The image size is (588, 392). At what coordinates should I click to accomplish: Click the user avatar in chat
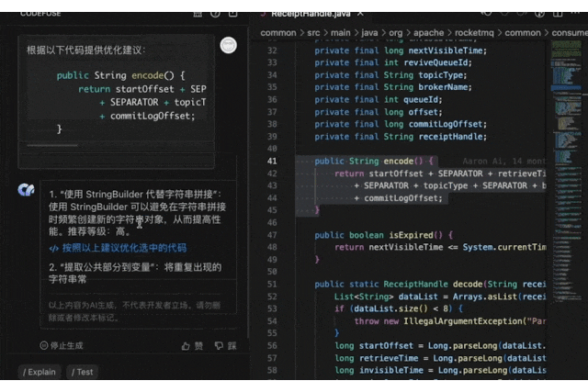point(229,45)
